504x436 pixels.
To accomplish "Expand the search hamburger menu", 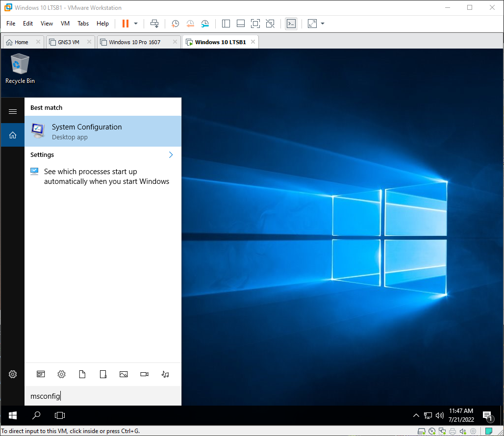I will [x=13, y=111].
